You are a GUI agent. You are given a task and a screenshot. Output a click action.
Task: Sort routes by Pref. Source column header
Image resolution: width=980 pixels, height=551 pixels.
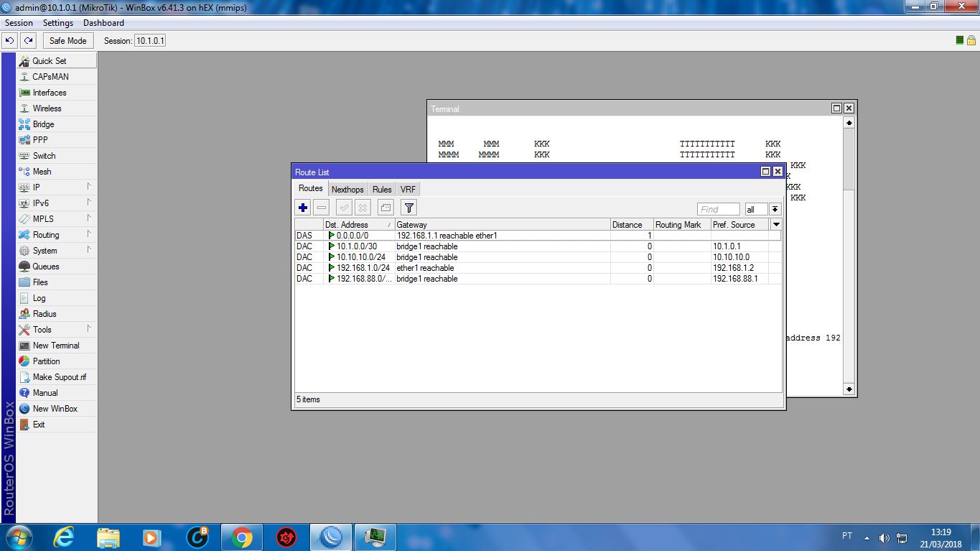pyautogui.click(x=739, y=225)
